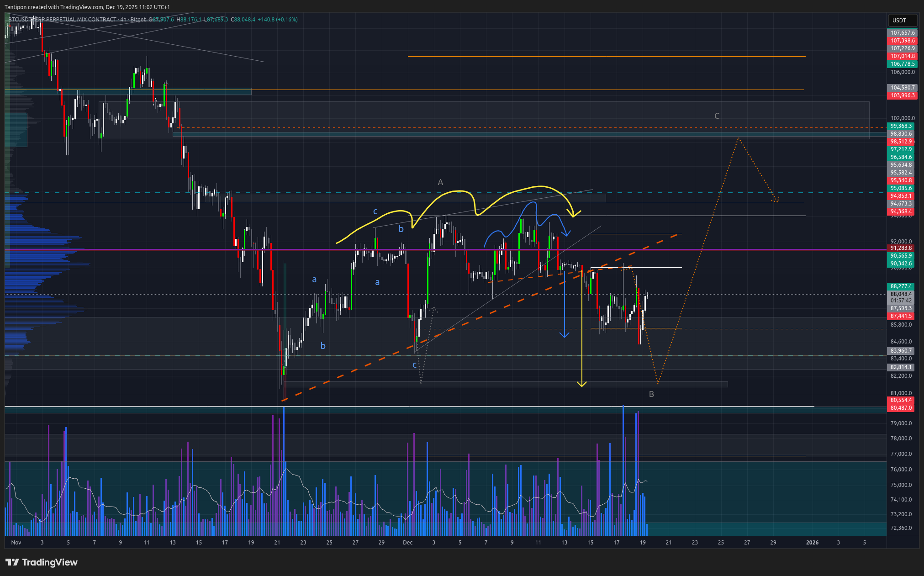
Task: Click the yellow arrow tip below the curve
Action: coord(581,385)
